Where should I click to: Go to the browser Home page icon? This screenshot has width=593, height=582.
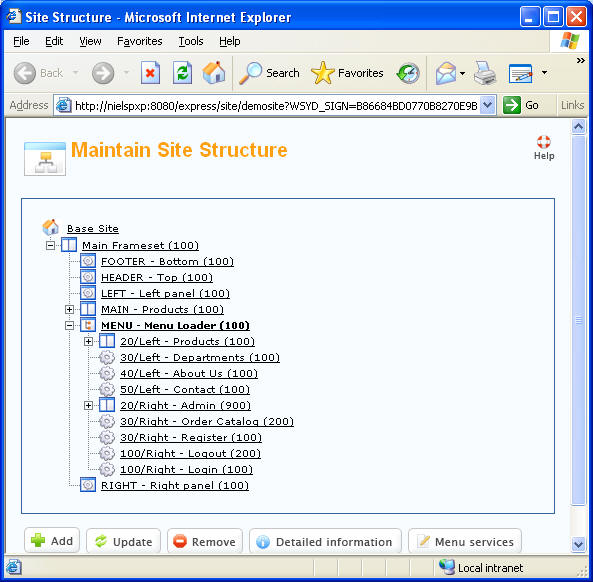pyautogui.click(x=214, y=72)
